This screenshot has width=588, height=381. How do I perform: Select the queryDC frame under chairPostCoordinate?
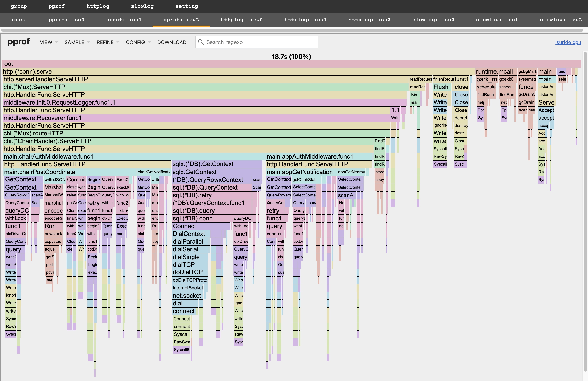(x=17, y=211)
